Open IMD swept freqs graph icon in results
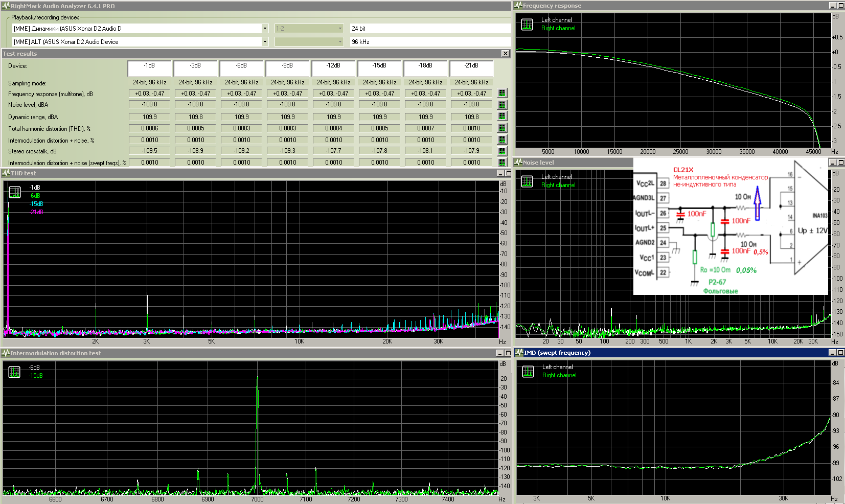The image size is (845, 504). 502,163
